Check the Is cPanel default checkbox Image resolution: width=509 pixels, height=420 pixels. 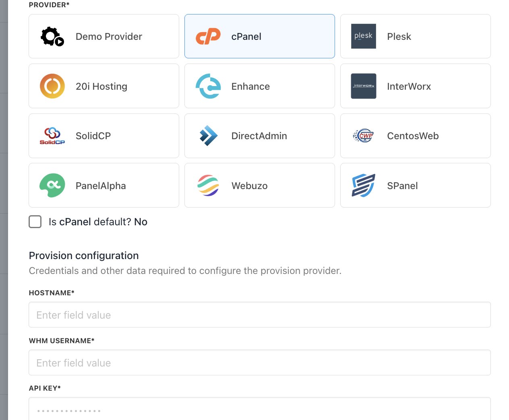[35, 222]
